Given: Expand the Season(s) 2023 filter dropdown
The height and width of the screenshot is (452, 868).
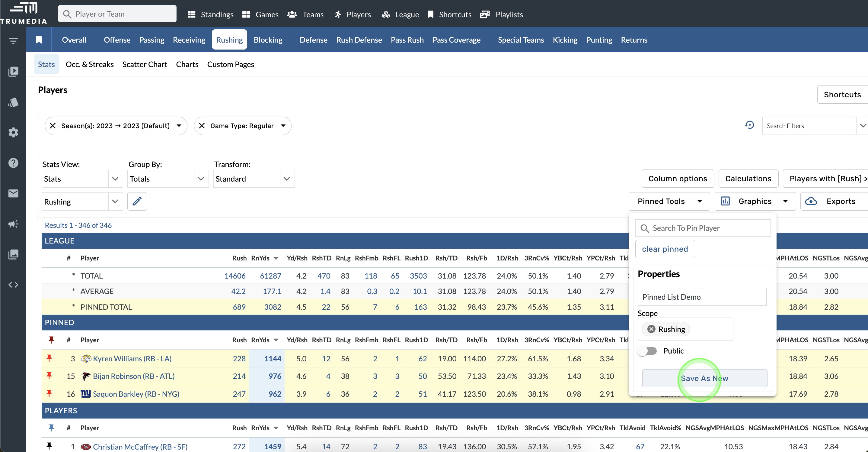Looking at the screenshot, I should point(179,126).
